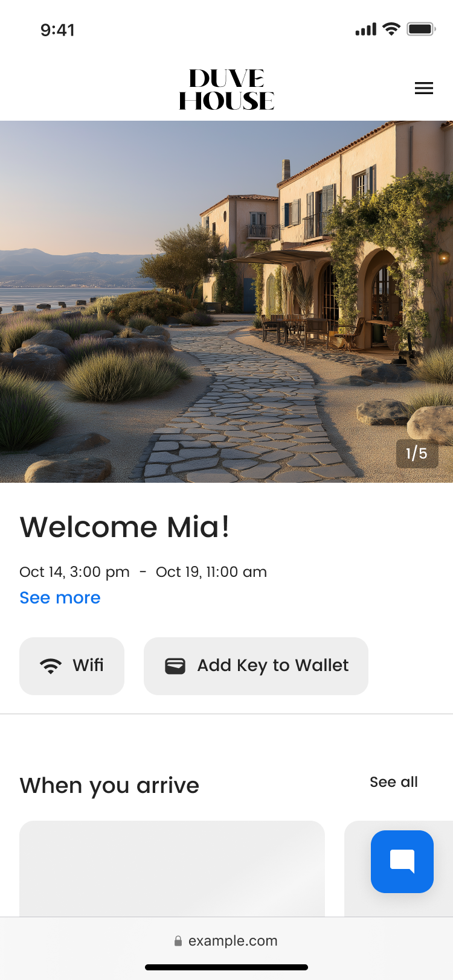Tap the lock icon beside example.com
Image resolution: width=453 pixels, height=980 pixels.
pos(178,941)
